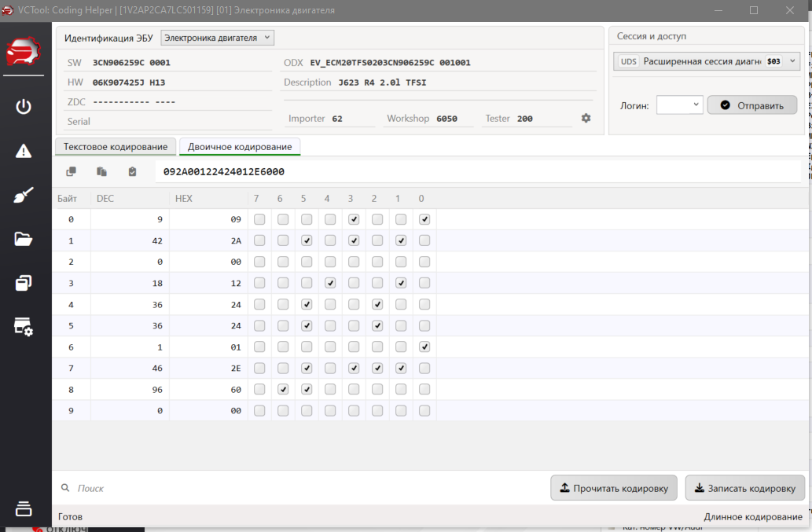Open the folder icon in the sidebar
This screenshot has height=532, width=812.
pos(24,240)
